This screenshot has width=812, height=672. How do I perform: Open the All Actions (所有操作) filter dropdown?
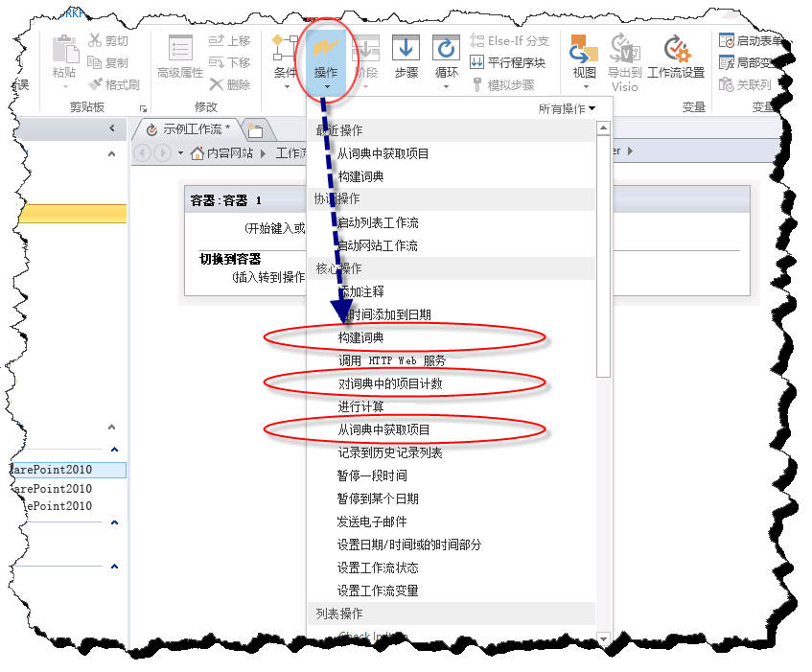tap(567, 108)
